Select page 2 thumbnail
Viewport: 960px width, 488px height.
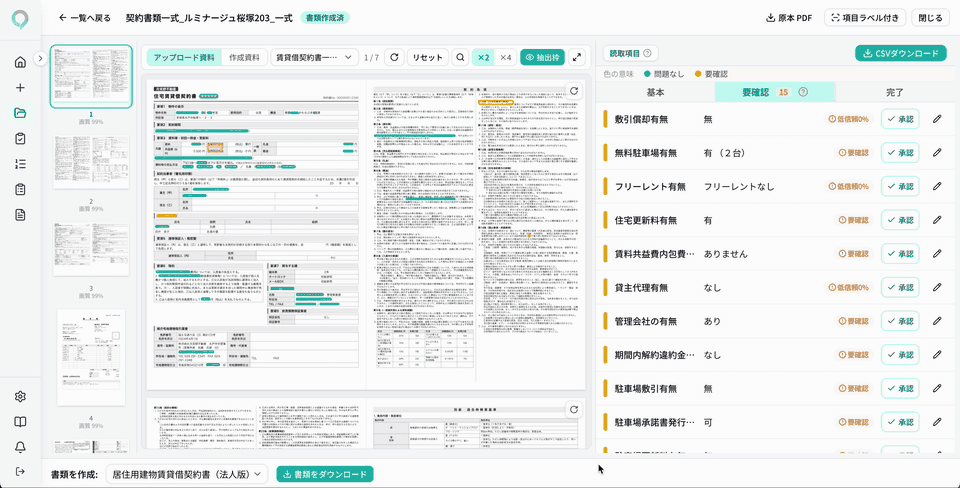[91, 163]
